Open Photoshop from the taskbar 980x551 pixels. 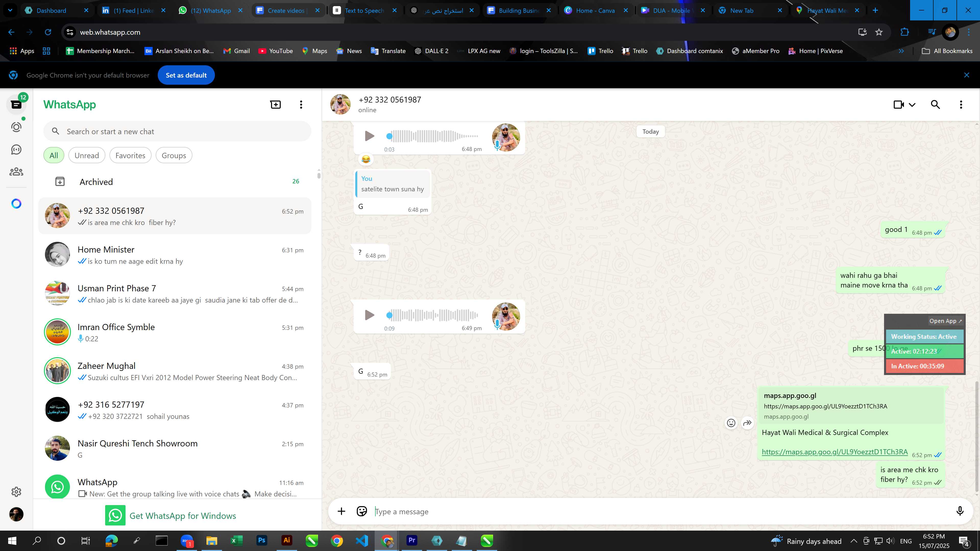(262, 540)
